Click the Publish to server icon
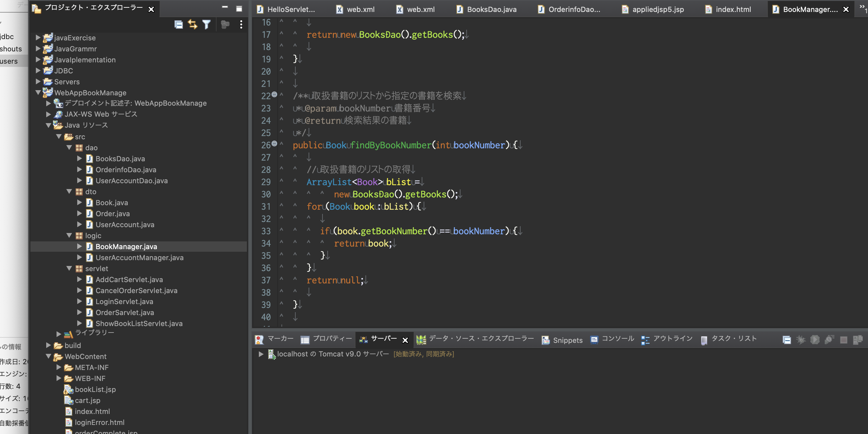868x434 pixels. click(x=858, y=340)
